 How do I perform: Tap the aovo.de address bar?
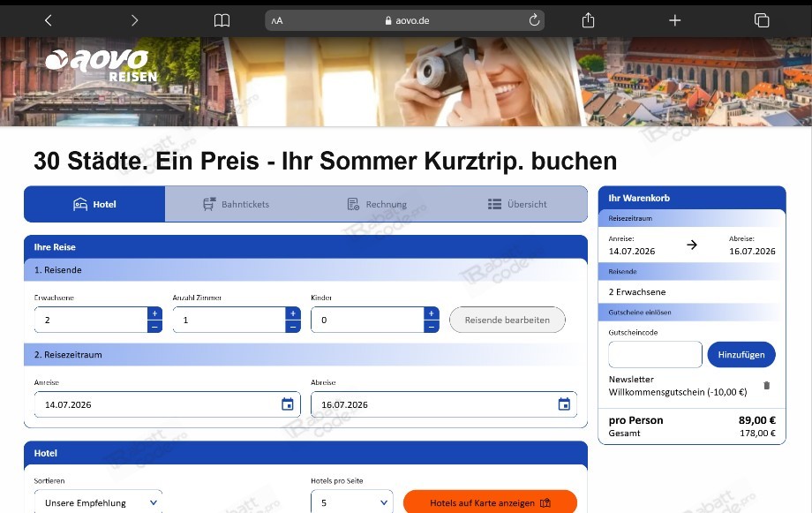tap(407, 20)
